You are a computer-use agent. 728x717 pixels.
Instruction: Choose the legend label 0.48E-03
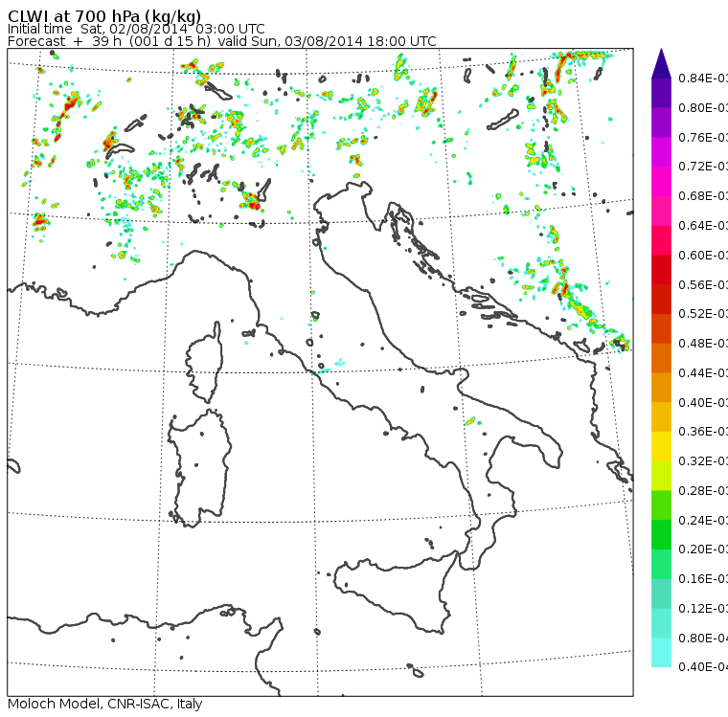pyautogui.click(x=703, y=344)
